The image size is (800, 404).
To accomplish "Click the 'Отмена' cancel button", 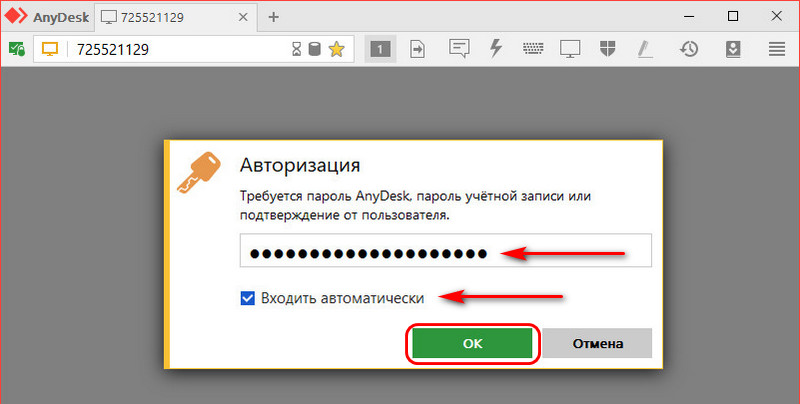I will click(597, 343).
